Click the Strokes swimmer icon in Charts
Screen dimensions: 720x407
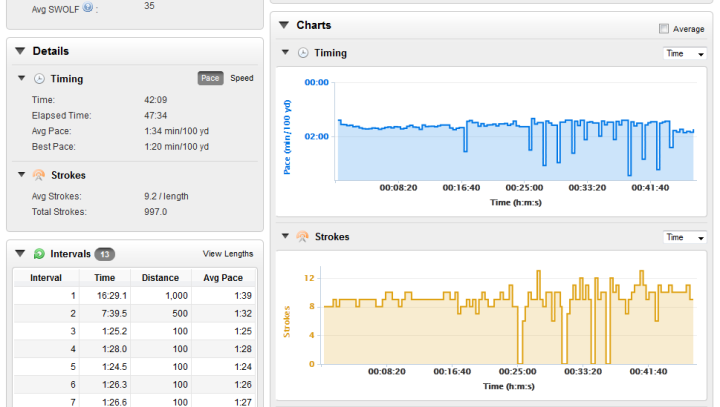[303, 237]
